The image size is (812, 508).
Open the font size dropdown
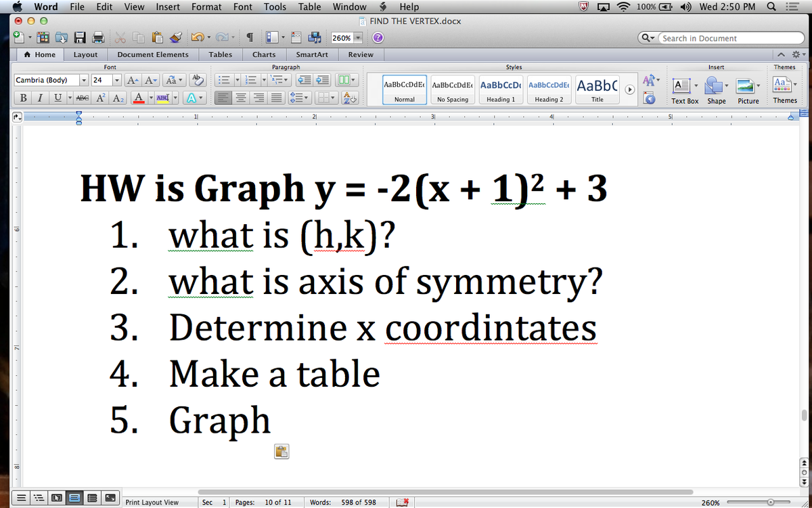tap(118, 81)
